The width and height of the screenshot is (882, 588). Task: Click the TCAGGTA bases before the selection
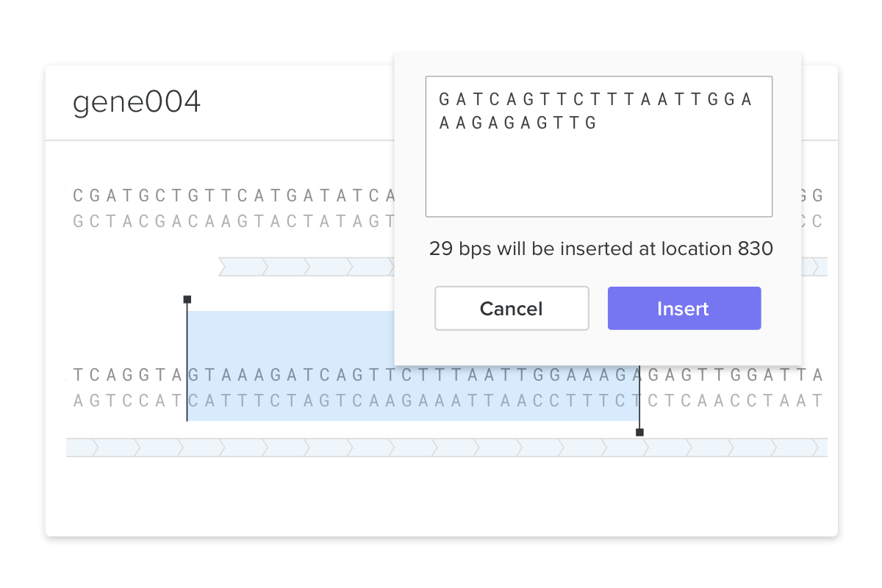click(x=129, y=376)
